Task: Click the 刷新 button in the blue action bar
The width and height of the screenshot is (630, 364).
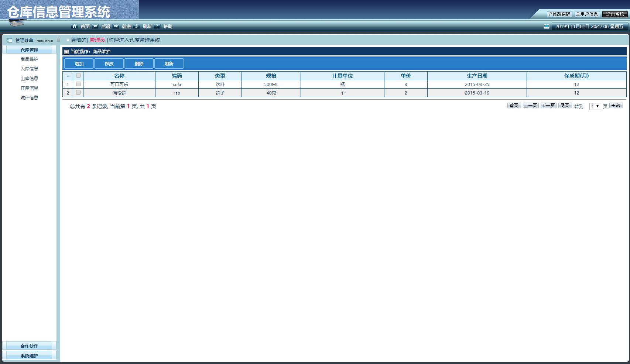Action: pos(169,63)
